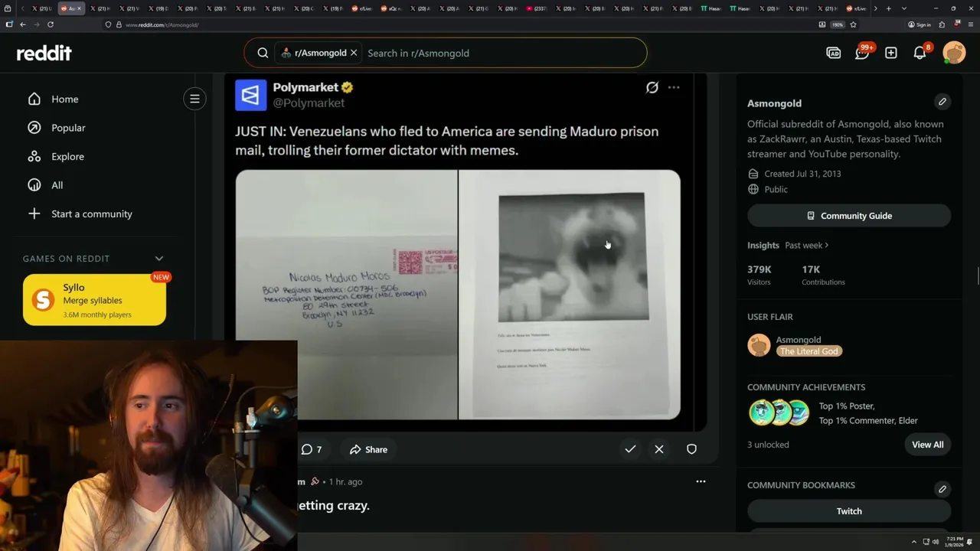The height and width of the screenshot is (551, 980).
Task: Click the Grok icon on tweet
Action: pyautogui.click(x=652, y=87)
